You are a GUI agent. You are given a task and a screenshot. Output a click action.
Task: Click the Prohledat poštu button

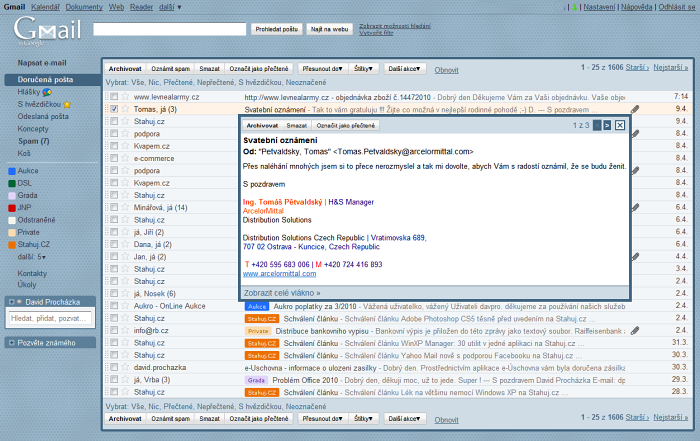[x=276, y=29]
